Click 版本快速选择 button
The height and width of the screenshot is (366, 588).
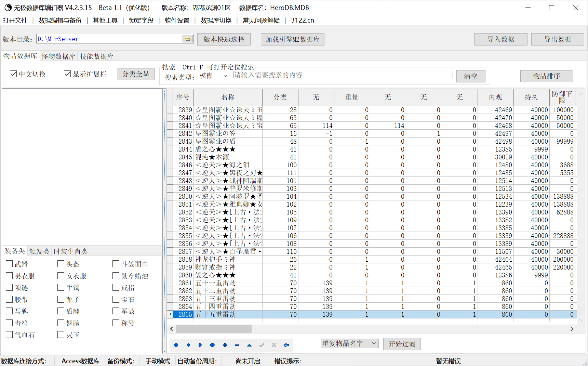(224, 39)
